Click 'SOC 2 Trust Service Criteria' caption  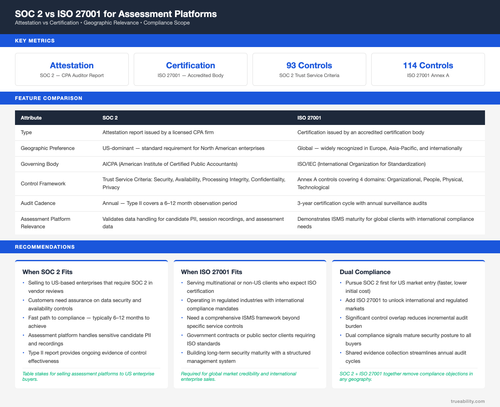pos(309,75)
